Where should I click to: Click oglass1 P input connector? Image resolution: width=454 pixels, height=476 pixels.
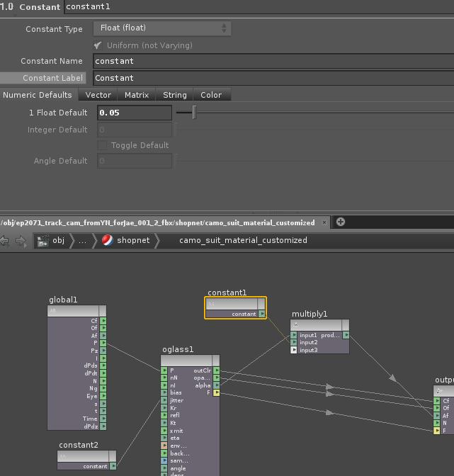pos(164,370)
